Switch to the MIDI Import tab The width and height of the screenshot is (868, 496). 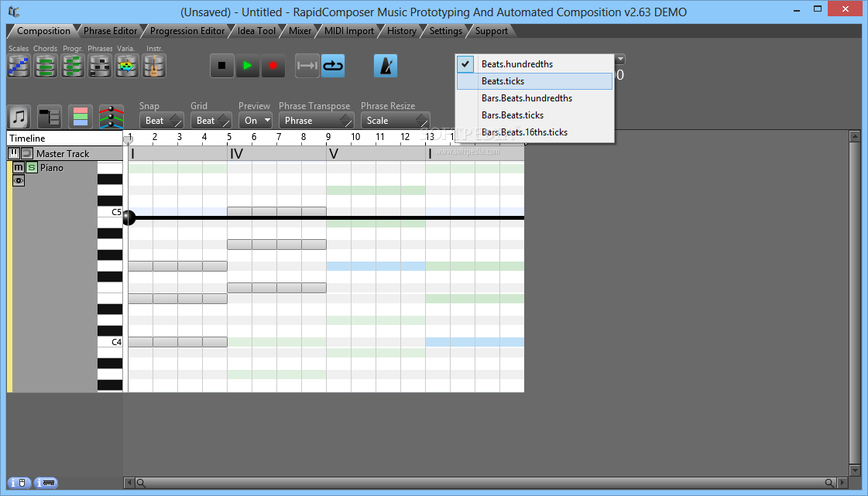(x=348, y=31)
